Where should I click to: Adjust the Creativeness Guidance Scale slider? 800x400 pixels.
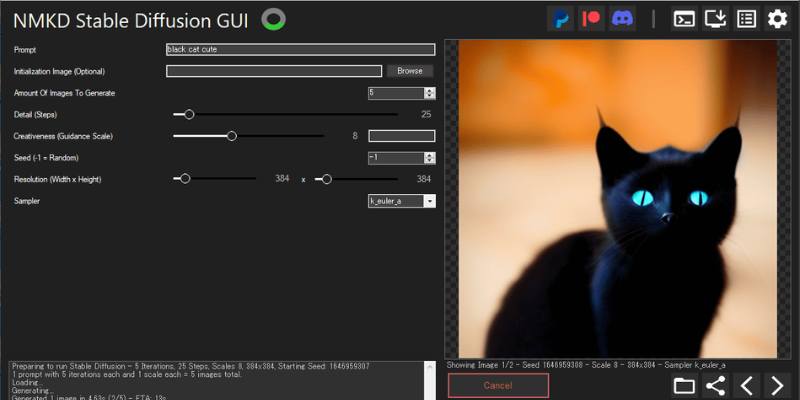248,136
